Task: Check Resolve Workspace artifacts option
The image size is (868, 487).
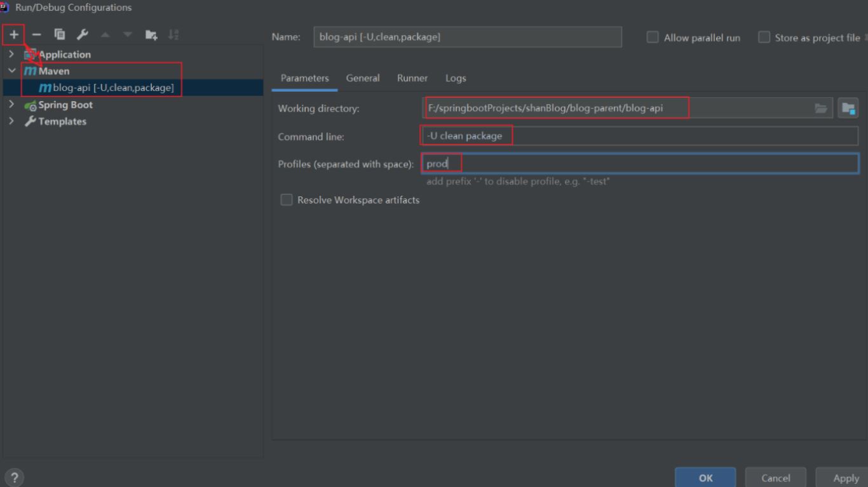Action: (287, 200)
